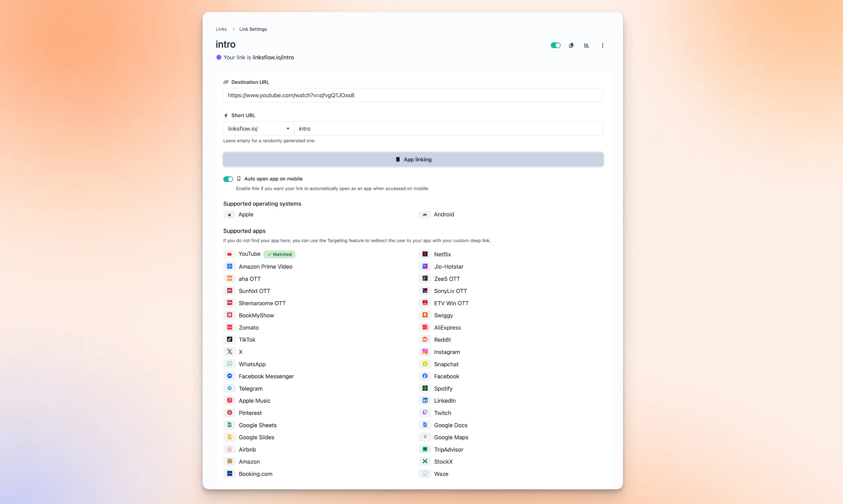This screenshot has width=843, height=504.
Task: Click the Google Sheets icon
Action: click(229, 425)
